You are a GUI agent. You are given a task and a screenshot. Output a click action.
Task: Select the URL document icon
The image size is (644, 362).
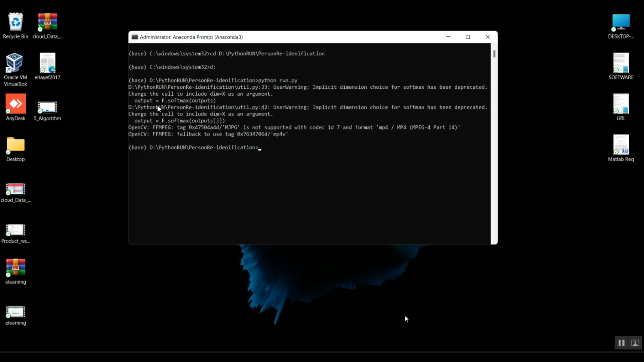[621, 107]
